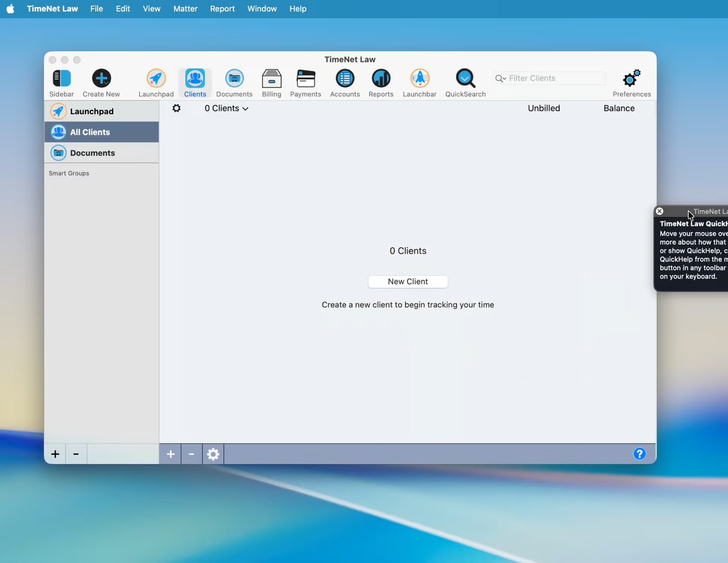
Task: Open the Matter menu
Action: (x=186, y=9)
